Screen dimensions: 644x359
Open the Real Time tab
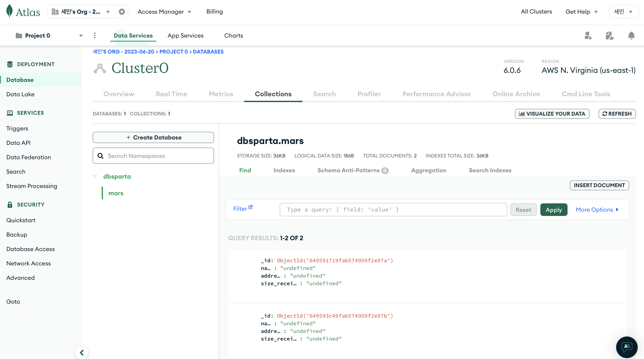(172, 94)
